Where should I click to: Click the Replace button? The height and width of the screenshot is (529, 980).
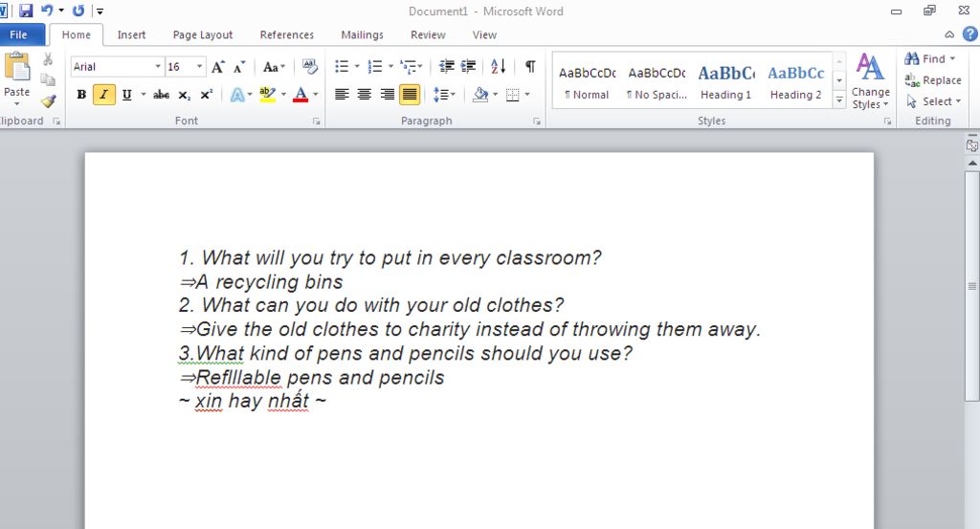[933, 80]
